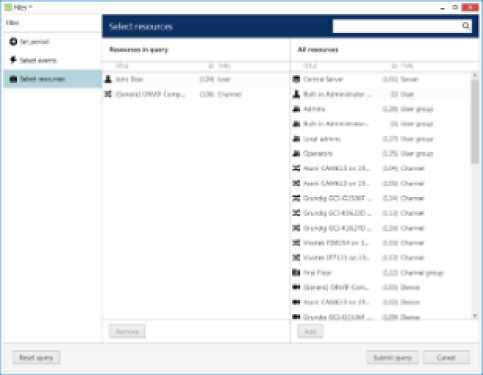Viewport: 483px width, 375px height.
Task: Select the first Grundig channel row
Action: (381, 198)
